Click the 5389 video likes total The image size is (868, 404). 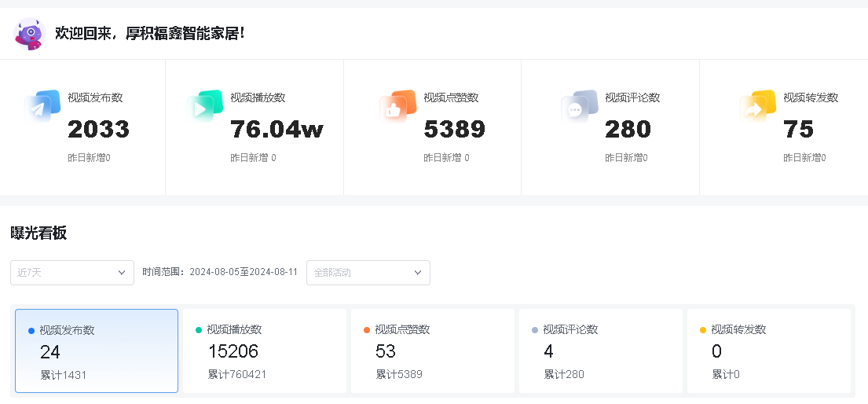click(454, 130)
